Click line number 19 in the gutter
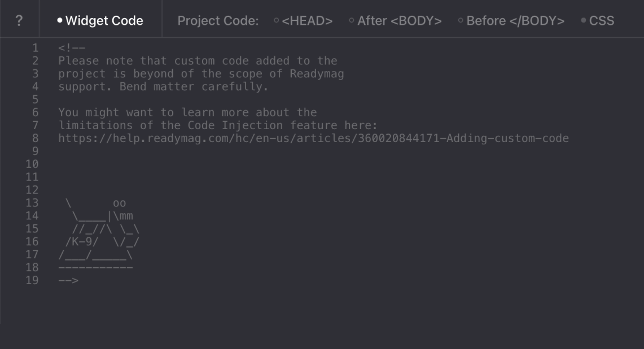 [32, 281]
